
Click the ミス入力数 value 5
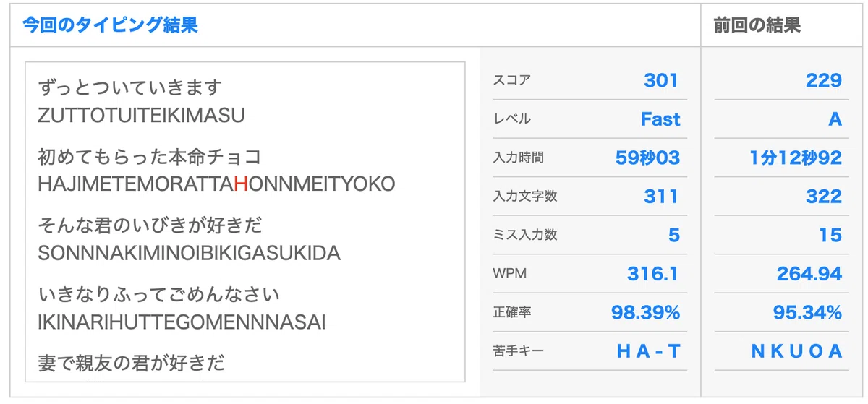click(674, 235)
